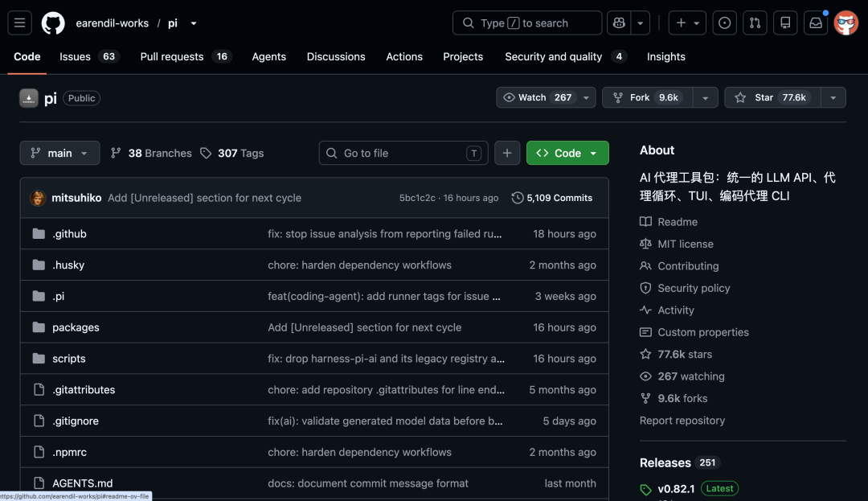Click the .github folder icon
Image resolution: width=868 pixels, height=501 pixels.
click(39, 234)
